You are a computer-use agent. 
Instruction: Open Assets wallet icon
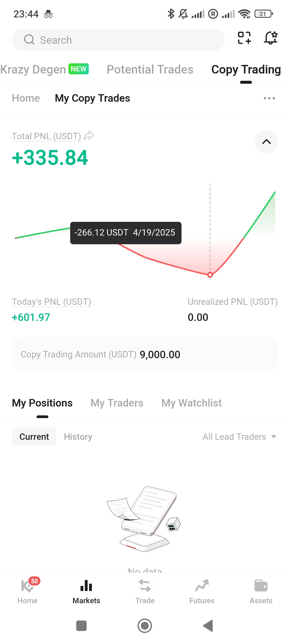261,586
